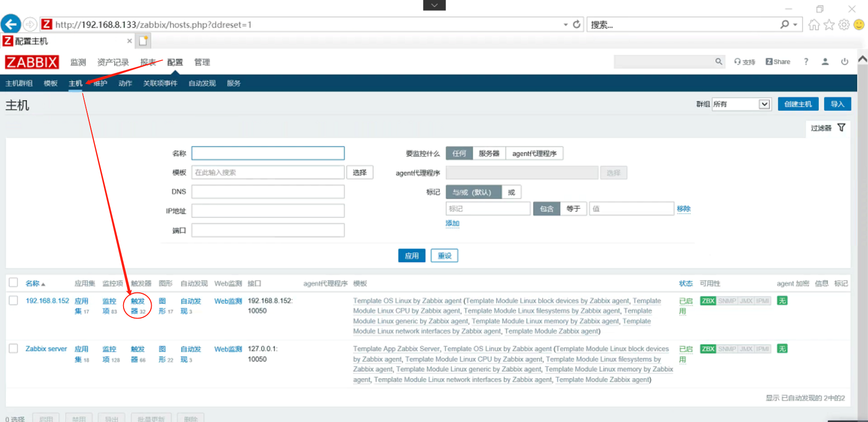Tick the checkbox for Zabbix server
The height and width of the screenshot is (422, 868).
[14, 348]
